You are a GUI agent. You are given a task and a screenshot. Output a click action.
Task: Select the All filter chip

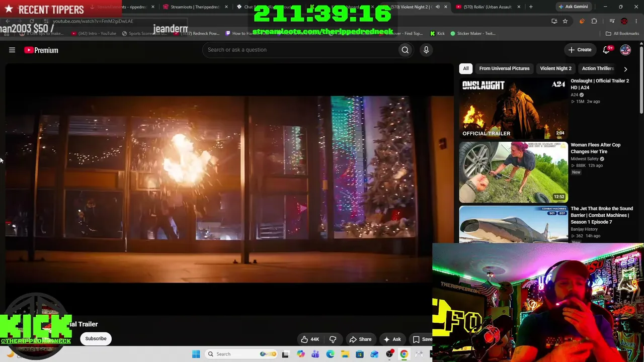pos(466,68)
